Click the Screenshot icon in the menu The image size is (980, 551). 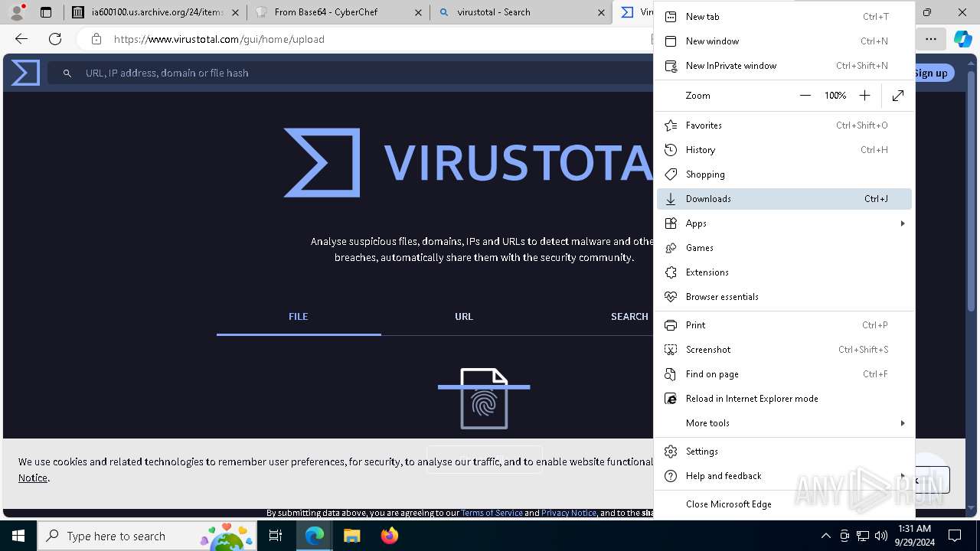671,350
